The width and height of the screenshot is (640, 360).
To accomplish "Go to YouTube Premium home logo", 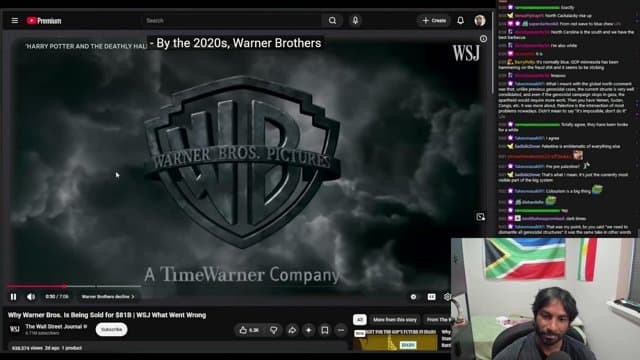I will pos(44,21).
